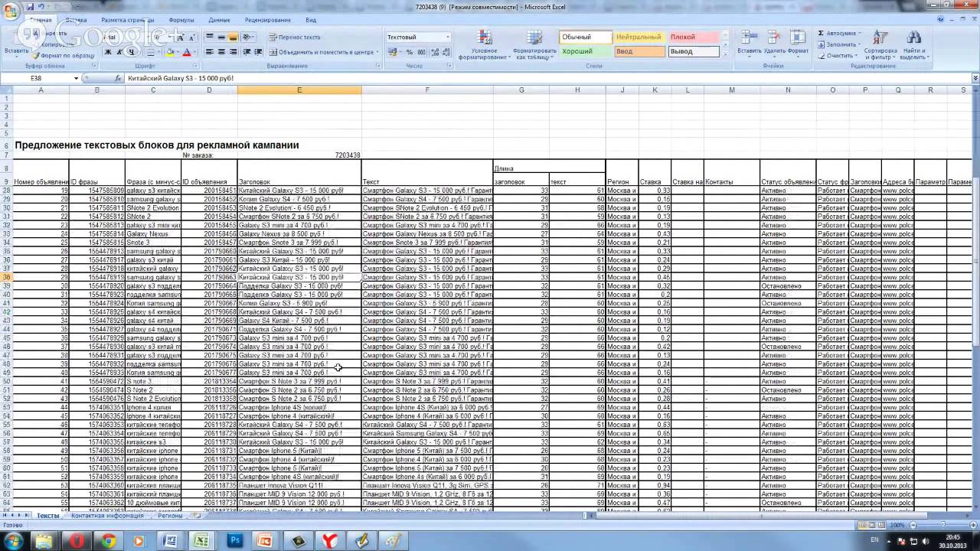Align text right
980x551 pixels.
(234, 52)
